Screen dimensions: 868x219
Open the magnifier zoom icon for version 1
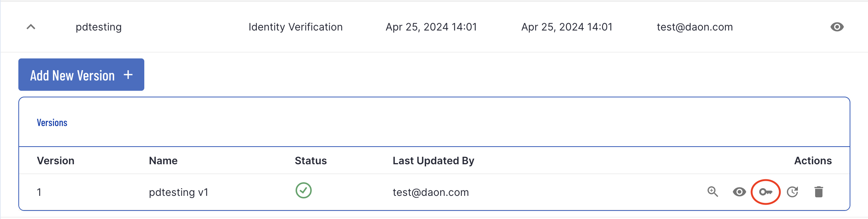[713, 192]
